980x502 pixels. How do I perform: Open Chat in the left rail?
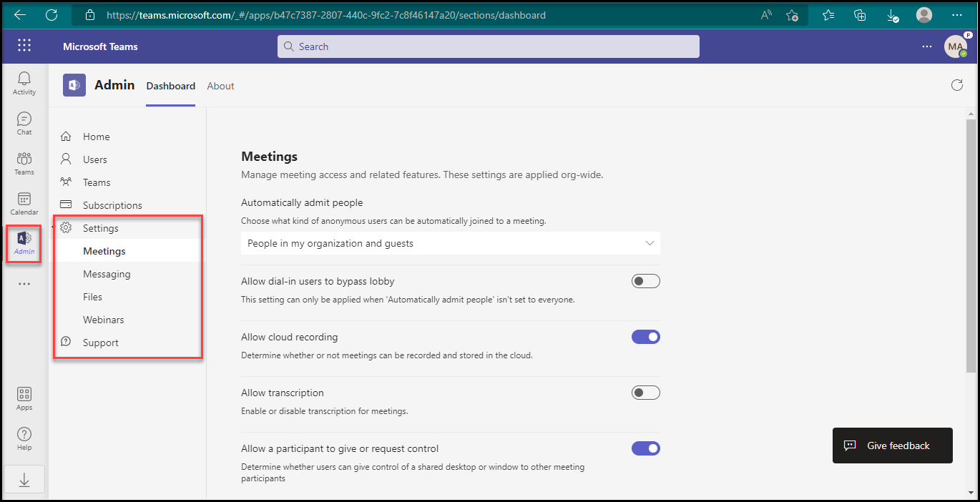coord(24,123)
